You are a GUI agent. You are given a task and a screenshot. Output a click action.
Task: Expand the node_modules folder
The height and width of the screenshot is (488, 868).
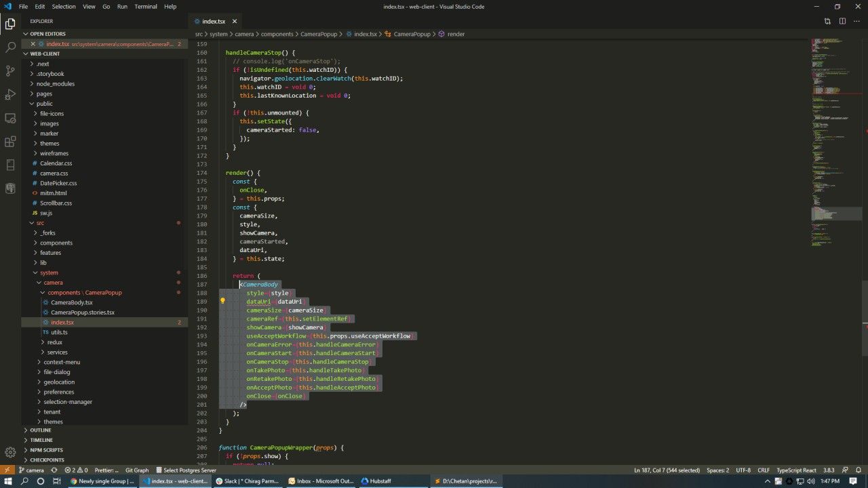(x=55, y=84)
